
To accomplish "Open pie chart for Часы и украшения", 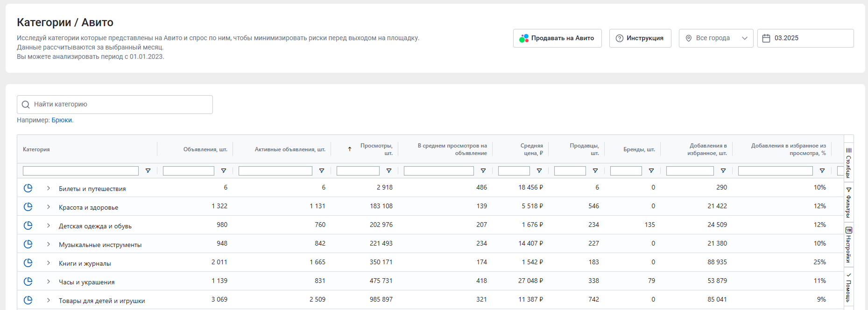I will [x=28, y=282].
